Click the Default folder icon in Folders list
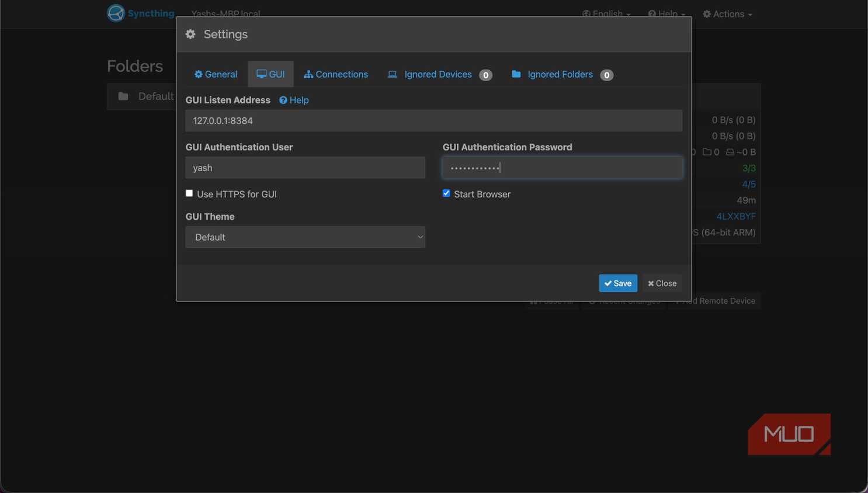 point(123,96)
